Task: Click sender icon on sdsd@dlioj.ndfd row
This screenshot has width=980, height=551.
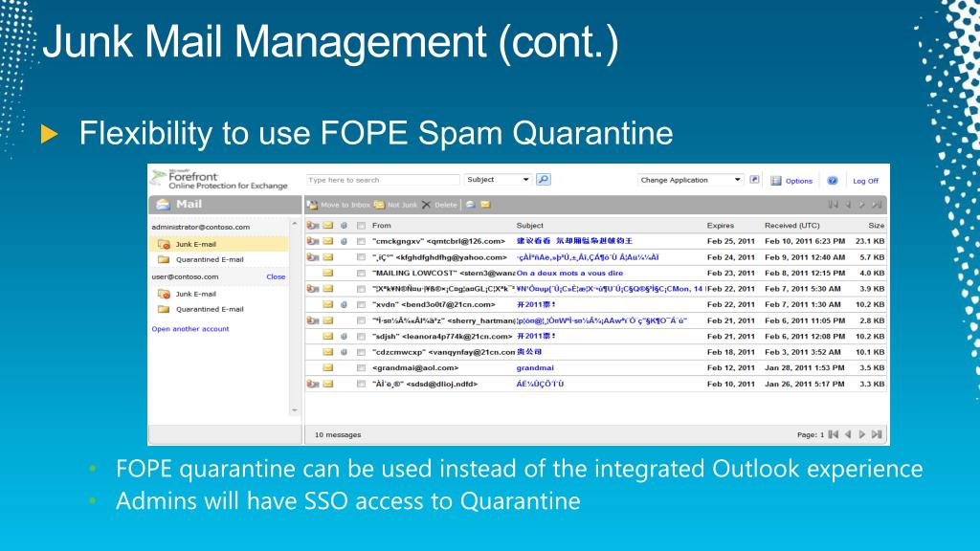Action: click(313, 384)
